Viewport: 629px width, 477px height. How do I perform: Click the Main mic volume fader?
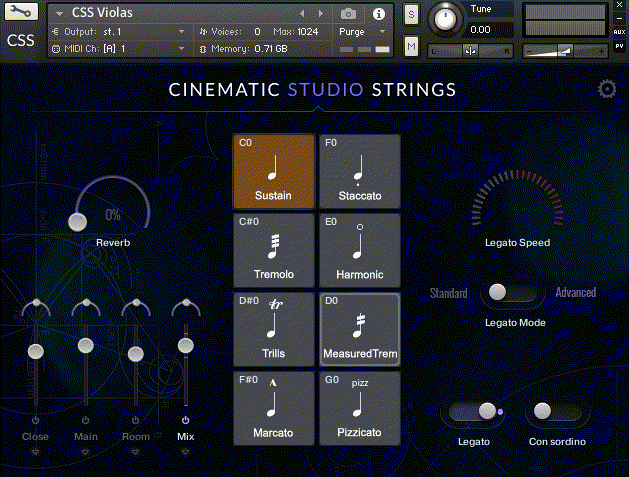[x=86, y=345]
